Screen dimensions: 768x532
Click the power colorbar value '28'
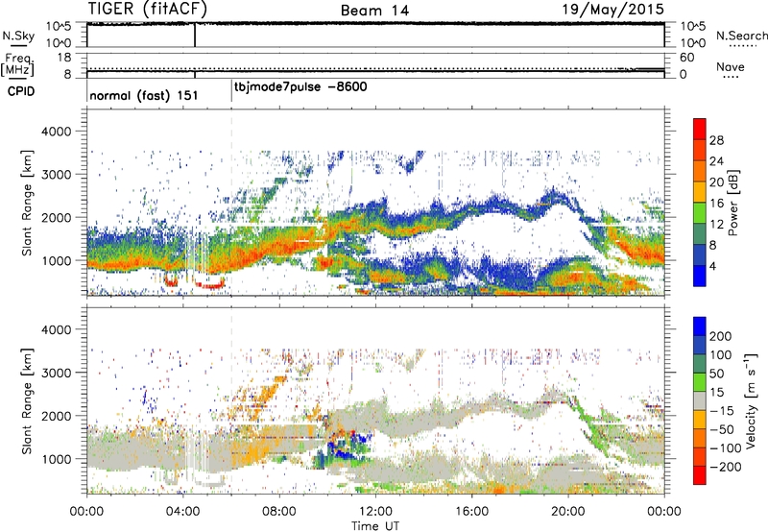716,140
